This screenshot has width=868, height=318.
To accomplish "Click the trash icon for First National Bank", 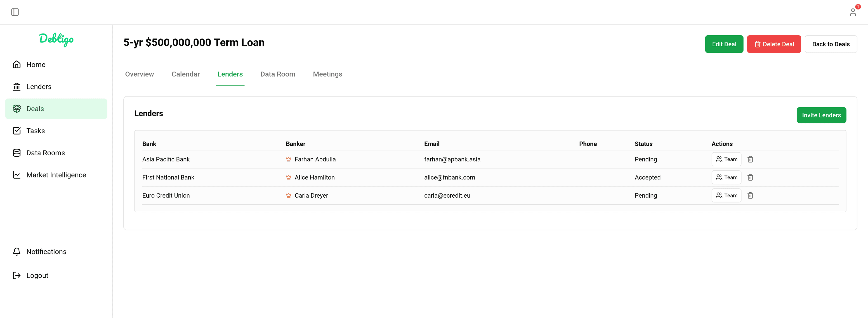I will point(750,177).
